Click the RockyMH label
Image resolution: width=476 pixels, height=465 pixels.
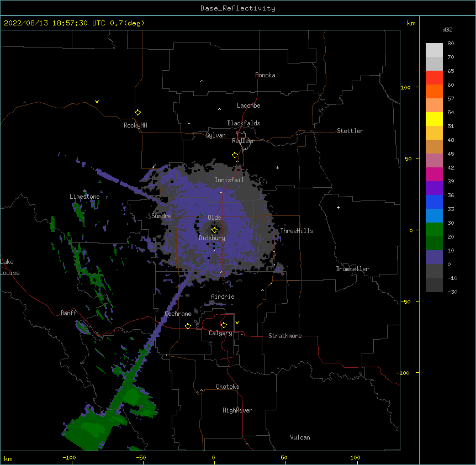(x=135, y=125)
